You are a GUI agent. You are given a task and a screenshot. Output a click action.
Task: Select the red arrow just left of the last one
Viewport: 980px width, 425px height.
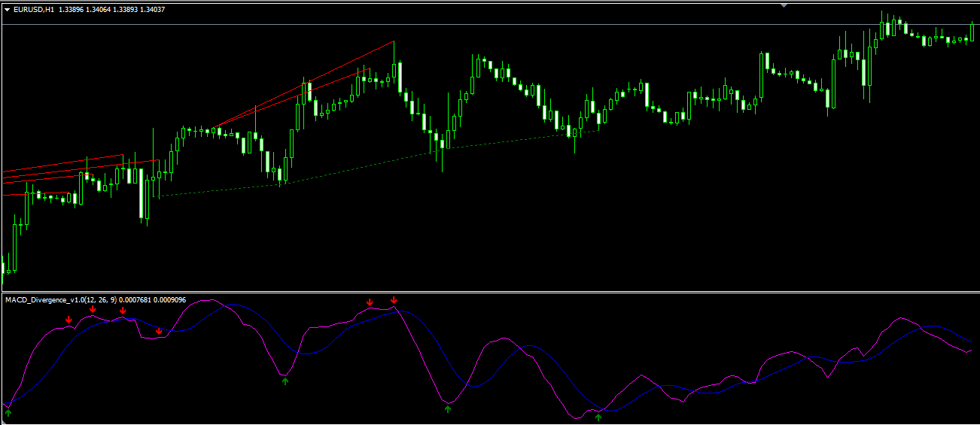click(x=370, y=302)
